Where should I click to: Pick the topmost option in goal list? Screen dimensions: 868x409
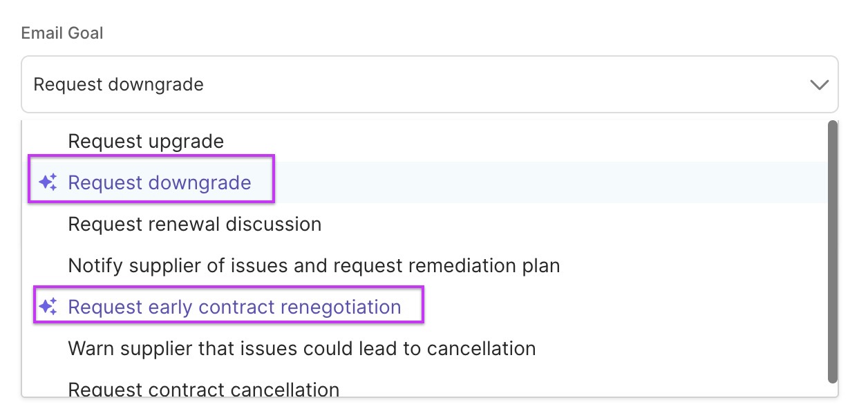click(x=146, y=142)
